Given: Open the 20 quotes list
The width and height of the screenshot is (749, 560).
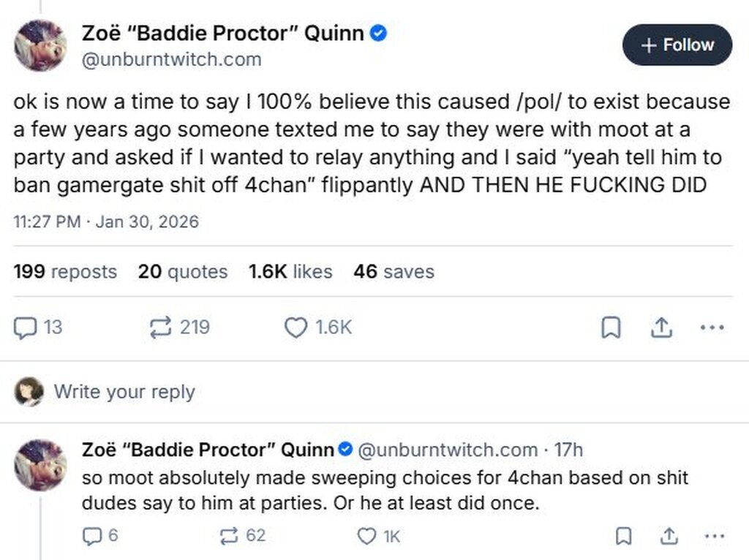Looking at the screenshot, I should (x=183, y=272).
